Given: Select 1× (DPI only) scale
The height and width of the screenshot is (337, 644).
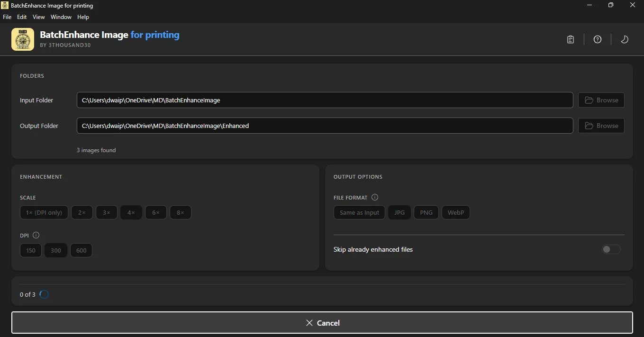Looking at the screenshot, I should 44,212.
